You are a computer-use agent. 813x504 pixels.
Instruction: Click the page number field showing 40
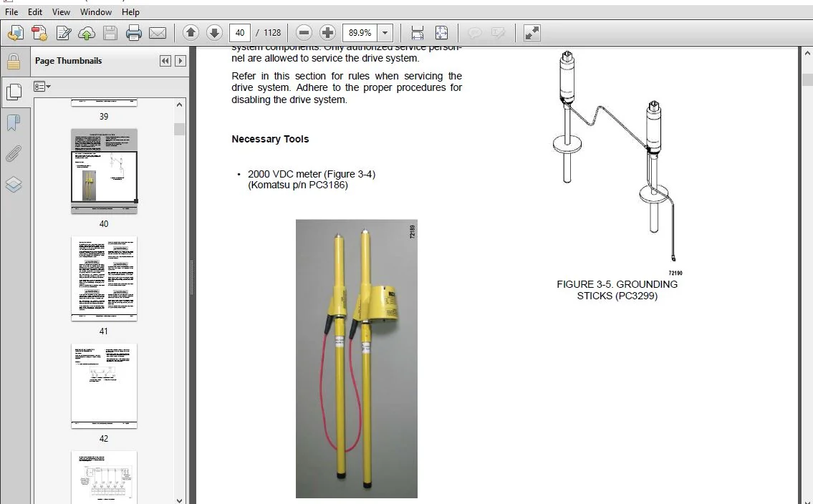click(239, 33)
